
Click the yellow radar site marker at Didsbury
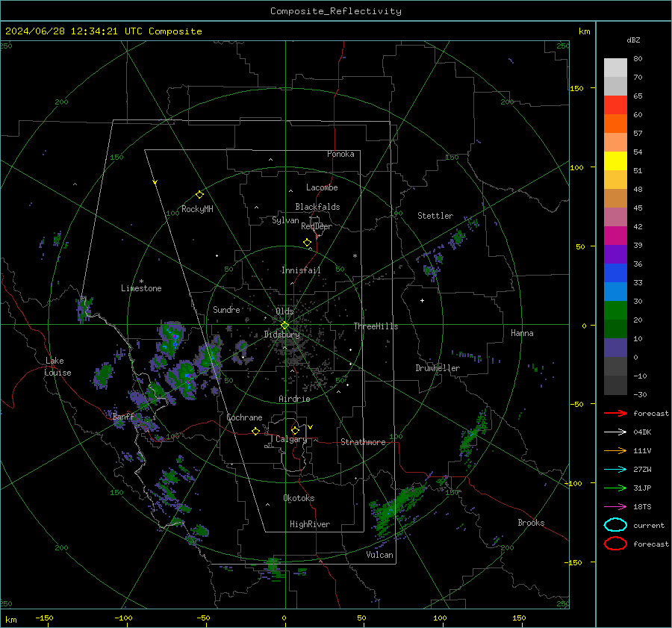[x=284, y=326]
